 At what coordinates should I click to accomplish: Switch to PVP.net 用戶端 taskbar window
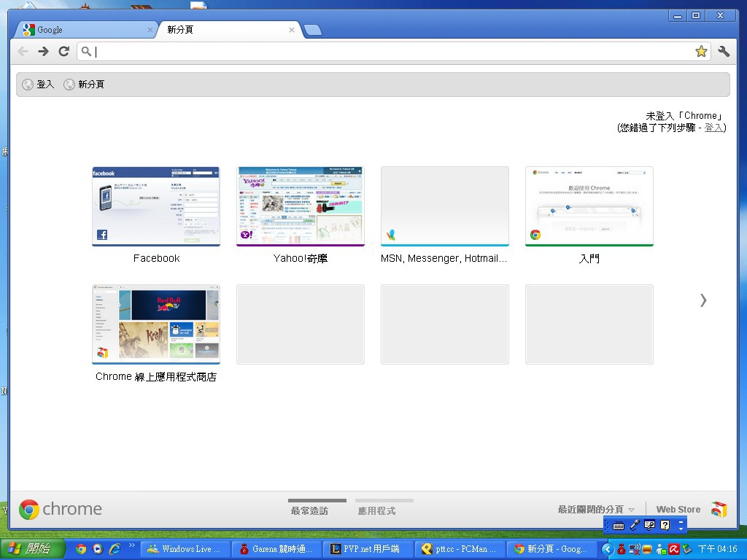[x=368, y=549]
